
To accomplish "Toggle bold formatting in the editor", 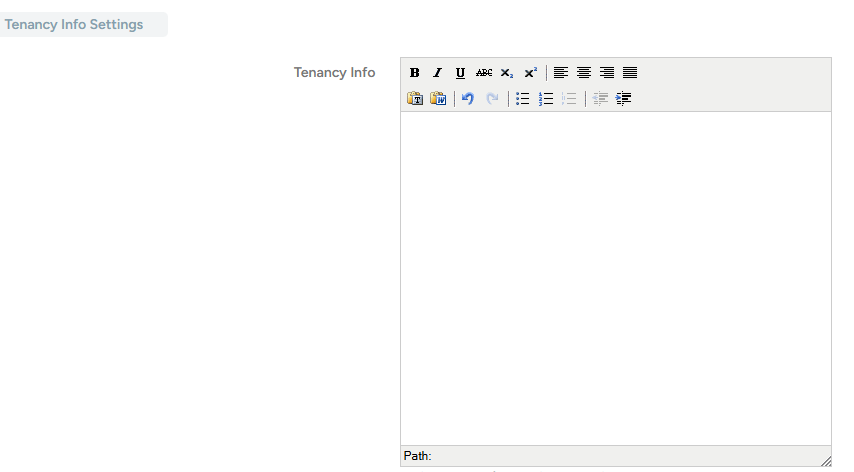I will point(415,73).
